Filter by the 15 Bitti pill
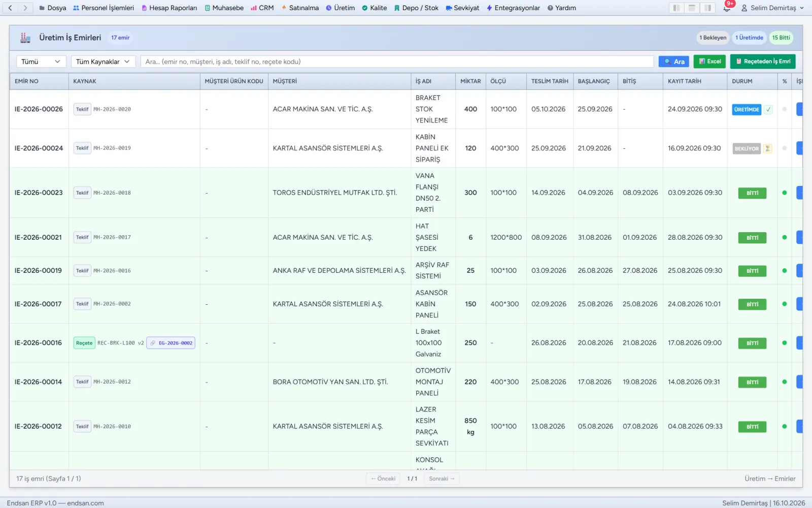The image size is (812, 508). coord(781,38)
